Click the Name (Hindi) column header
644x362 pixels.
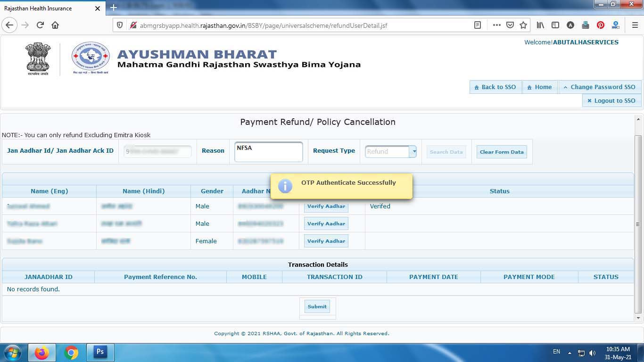[x=144, y=191]
